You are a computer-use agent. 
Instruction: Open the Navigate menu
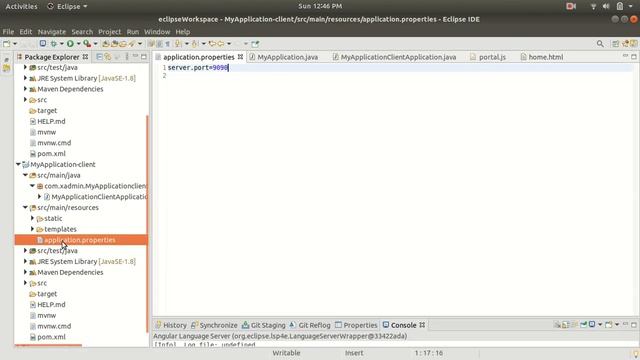pos(51,31)
